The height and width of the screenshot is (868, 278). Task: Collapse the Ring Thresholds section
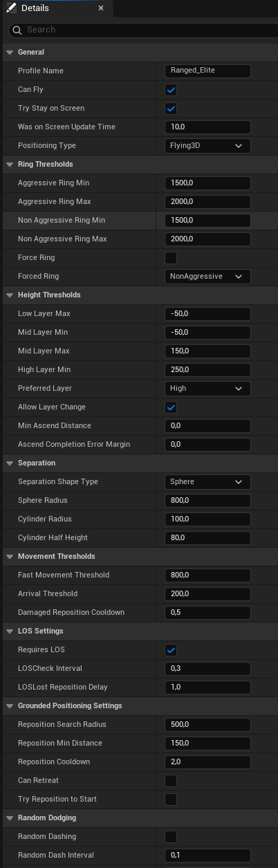click(x=9, y=165)
